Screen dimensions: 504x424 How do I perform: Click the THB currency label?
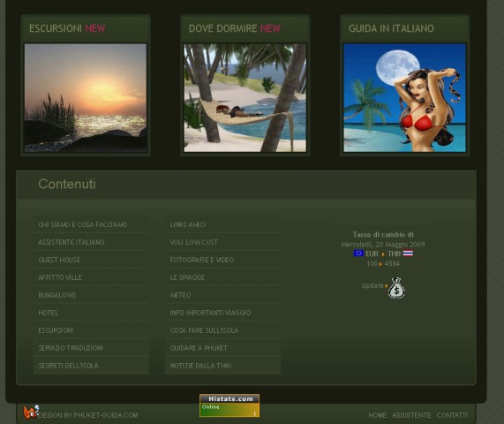click(x=394, y=254)
